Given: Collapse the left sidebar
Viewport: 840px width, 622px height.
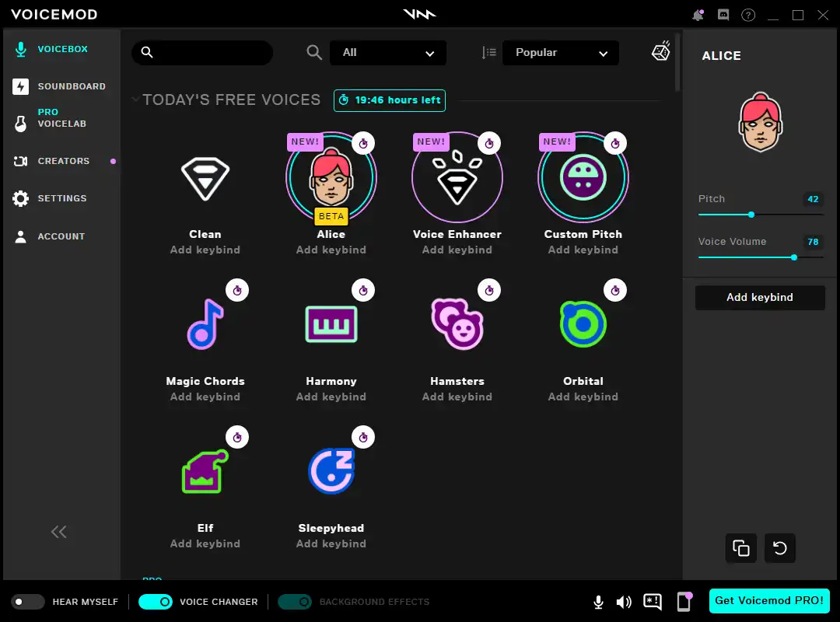Looking at the screenshot, I should point(59,532).
